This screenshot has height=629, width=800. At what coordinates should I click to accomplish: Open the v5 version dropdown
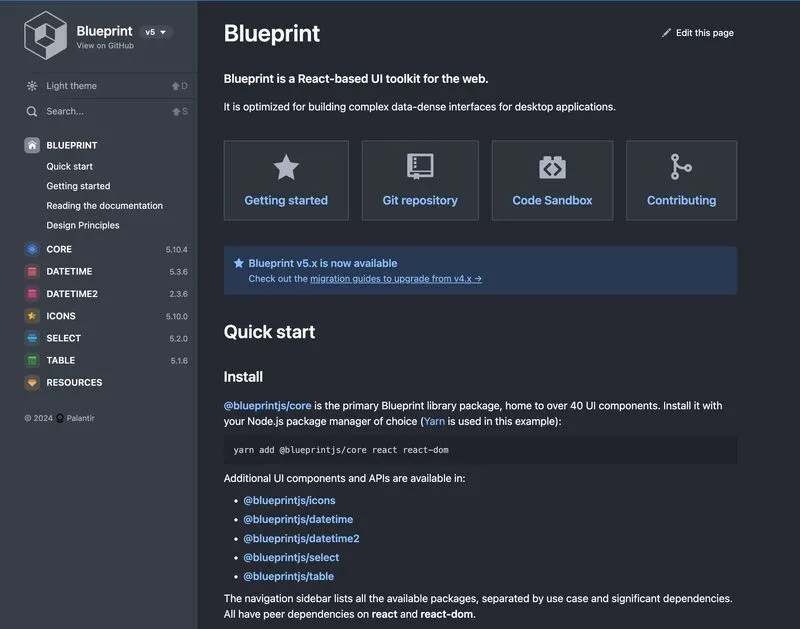pos(156,32)
